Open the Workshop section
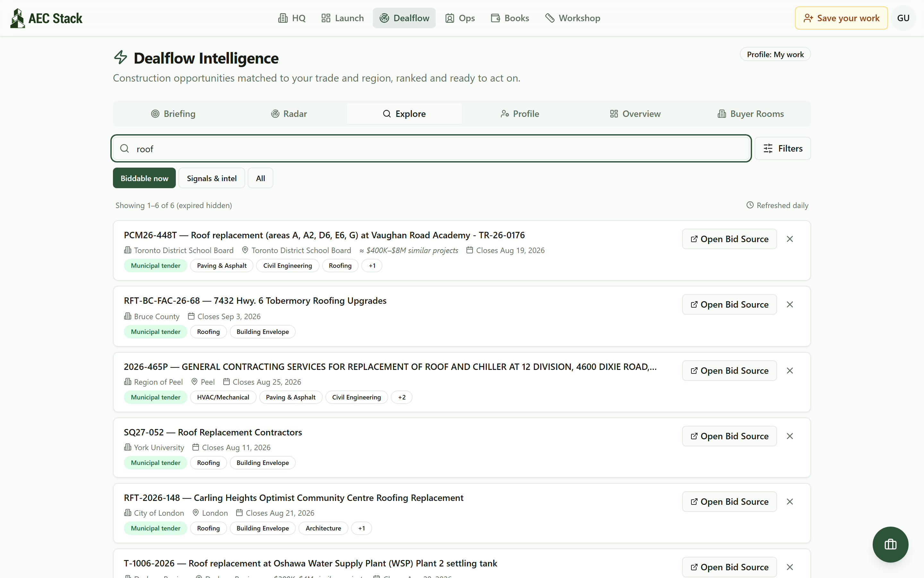 (572, 18)
